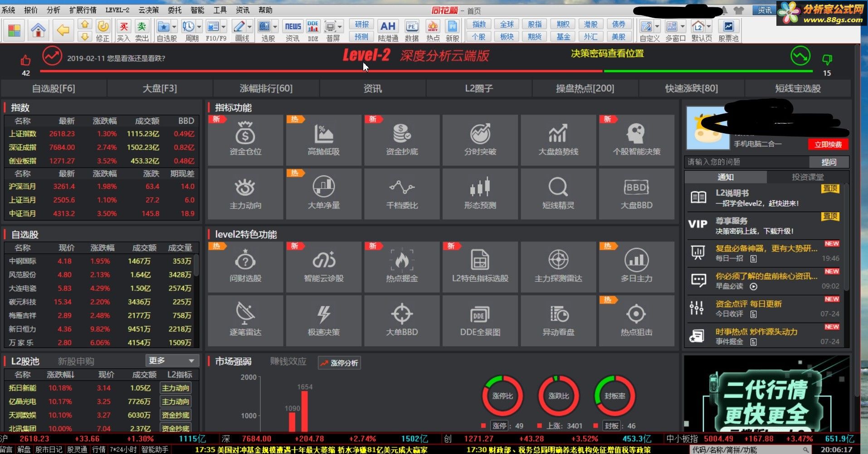
Task: Click the 封板率 ring gauge
Action: click(x=614, y=396)
